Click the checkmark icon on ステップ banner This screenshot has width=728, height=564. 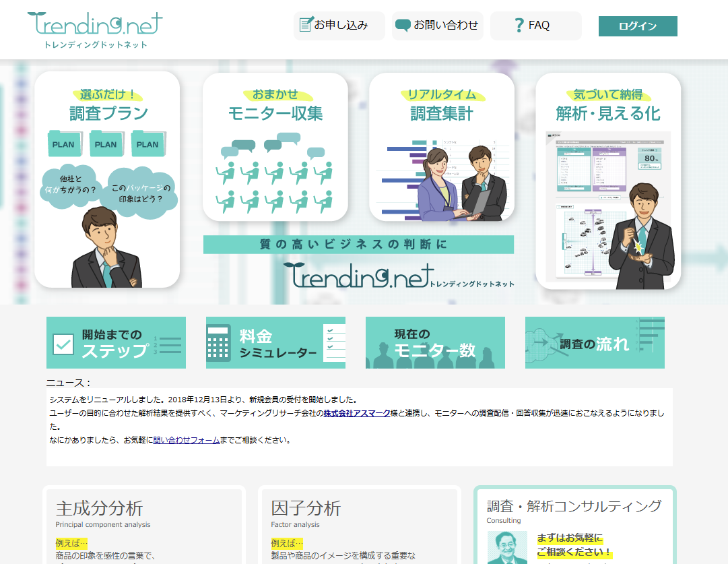pos(63,344)
